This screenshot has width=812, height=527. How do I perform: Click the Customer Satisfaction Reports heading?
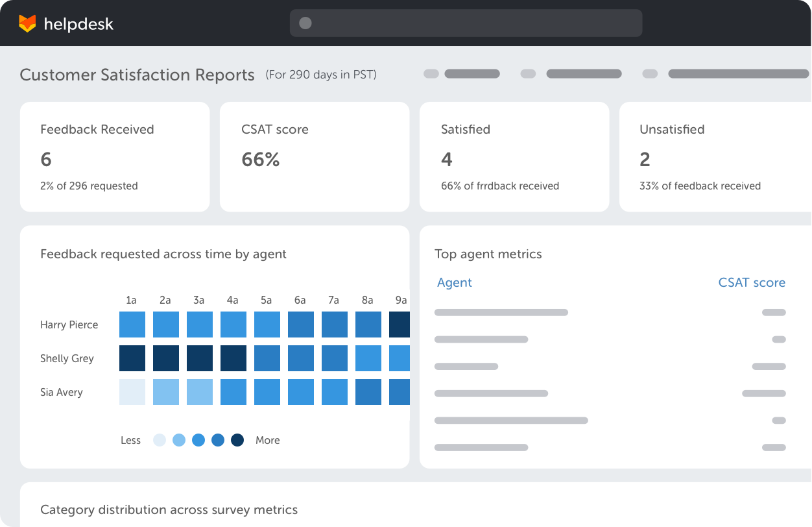(x=137, y=75)
